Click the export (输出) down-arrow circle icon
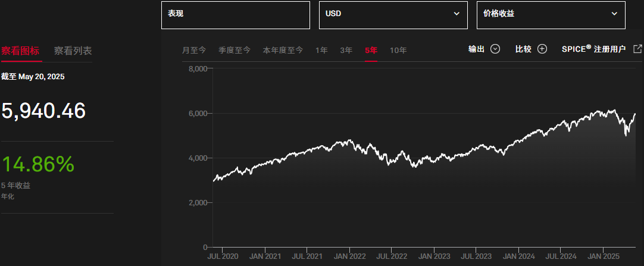This screenshot has width=644, height=266. point(495,49)
